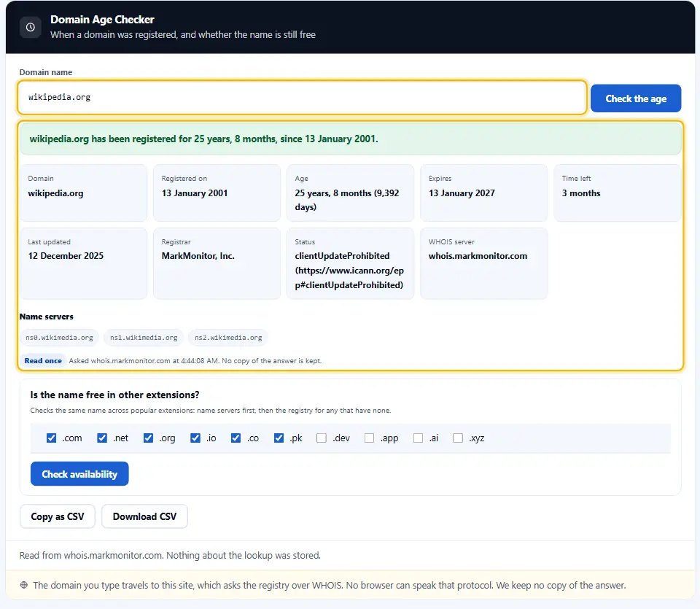This screenshot has height=609, width=700.
Task: Copy results with Copy as CSV
Action: [57, 516]
